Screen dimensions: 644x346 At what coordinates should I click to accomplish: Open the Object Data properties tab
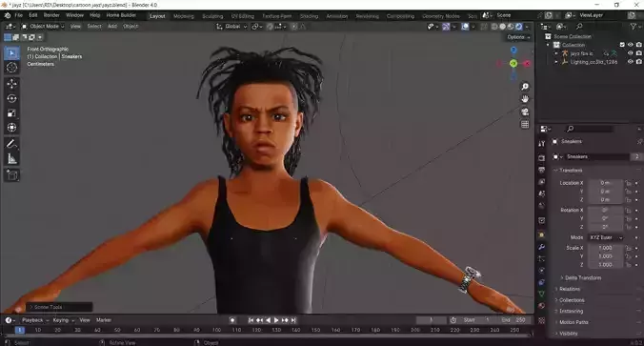point(542,294)
